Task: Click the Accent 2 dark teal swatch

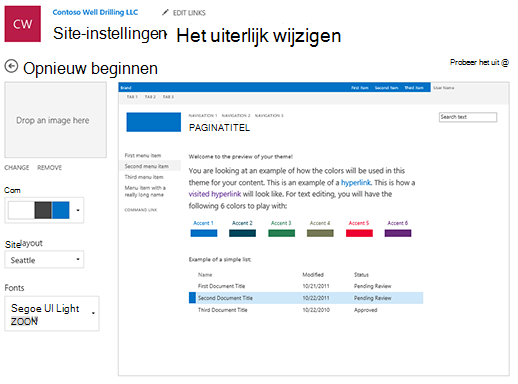Action: (x=242, y=233)
